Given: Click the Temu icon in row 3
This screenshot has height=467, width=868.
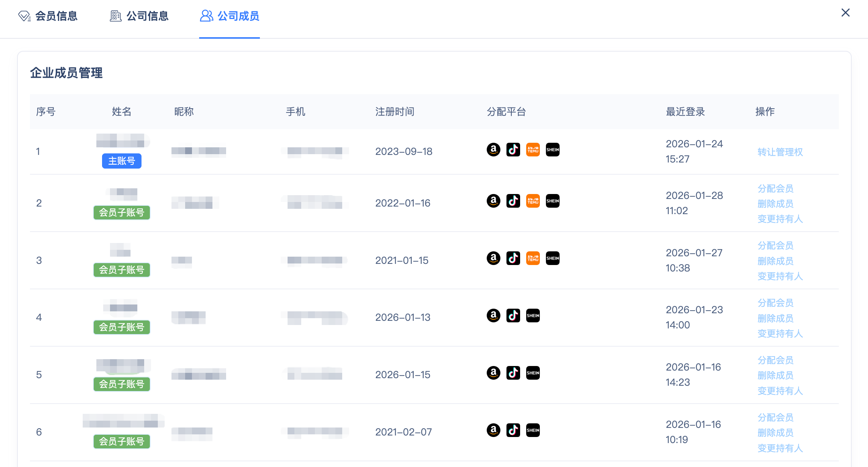Looking at the screenshot, I should tap(533, 258).
